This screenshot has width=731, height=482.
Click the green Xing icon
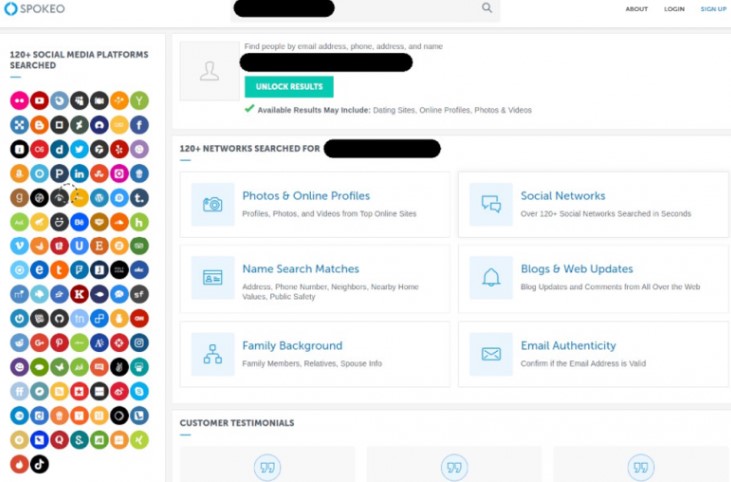[139, 440]
